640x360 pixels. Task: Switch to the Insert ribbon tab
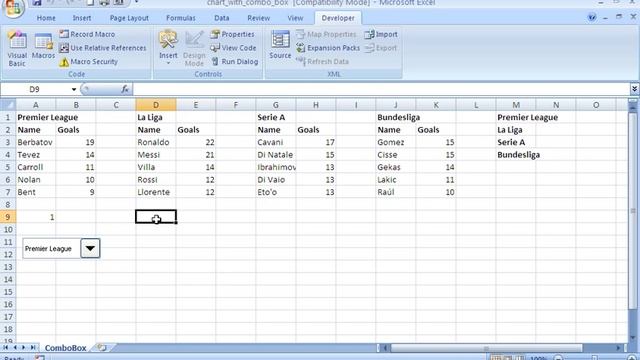click(82, 18)
